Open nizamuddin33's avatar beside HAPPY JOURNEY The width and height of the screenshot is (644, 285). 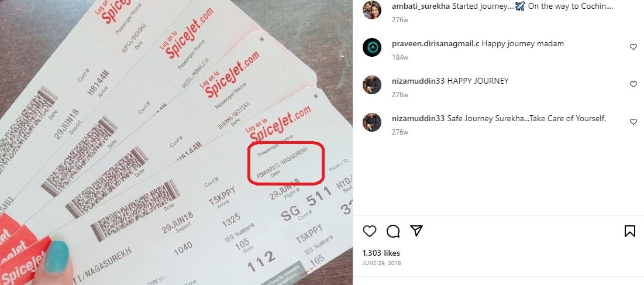tap(371, 85)
